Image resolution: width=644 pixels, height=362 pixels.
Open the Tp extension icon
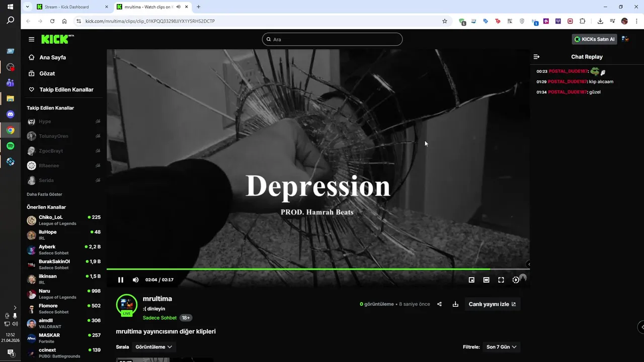tap(498, 21)
